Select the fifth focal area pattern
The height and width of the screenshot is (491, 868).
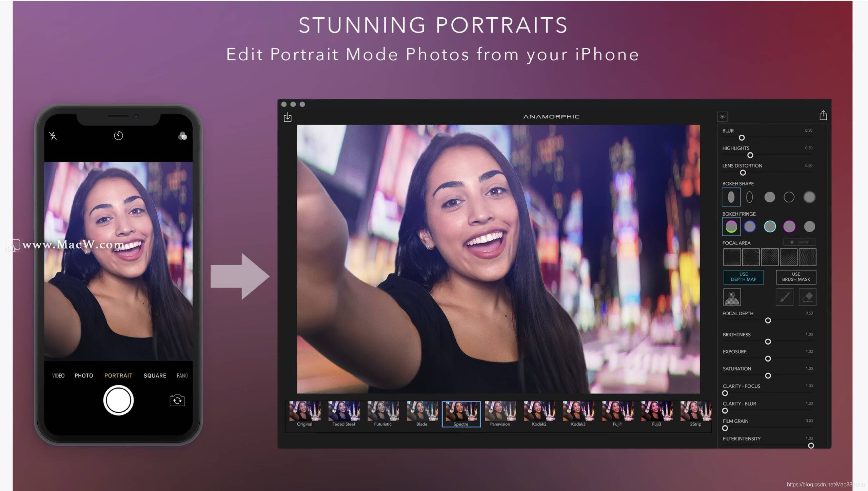tap(807, 257)
